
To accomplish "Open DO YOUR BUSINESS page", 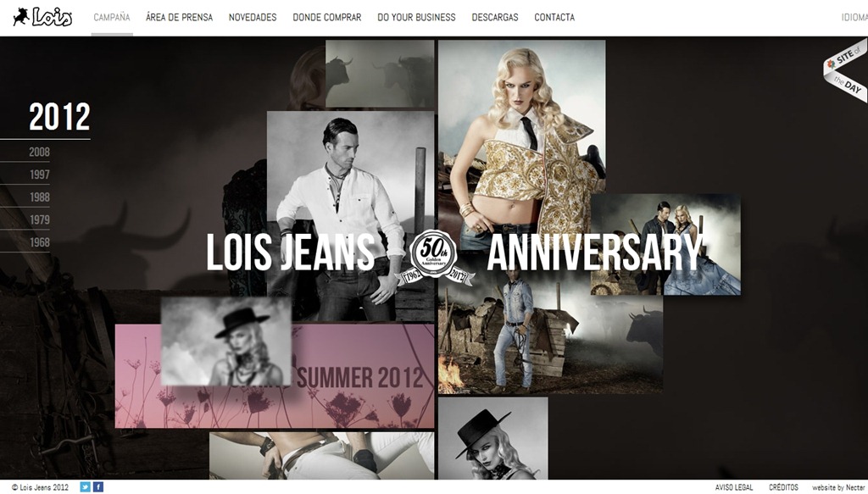I will point(416,17).
